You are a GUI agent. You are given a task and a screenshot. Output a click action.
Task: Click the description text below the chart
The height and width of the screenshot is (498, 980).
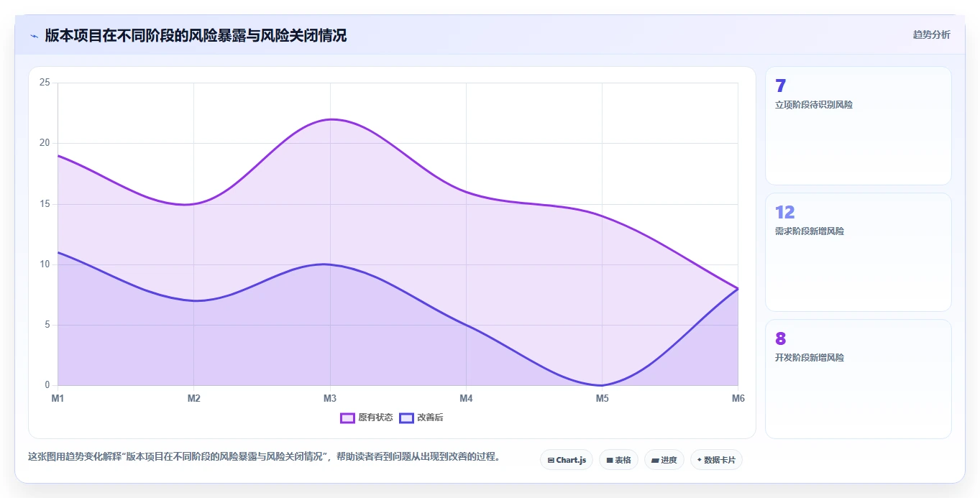point(265,457)
